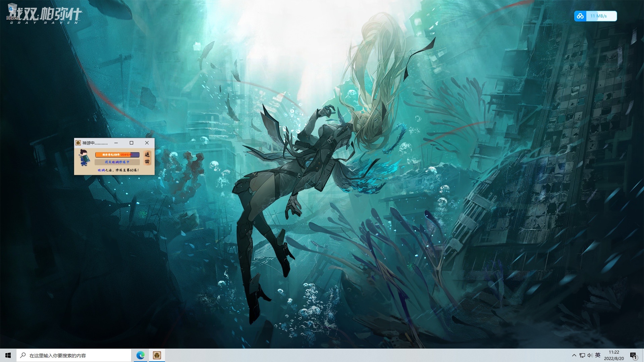Screen dimensions: 644x362
Task: Expand the hidden system tray icons
Action: pyautogui.click(x=574, y=355)
